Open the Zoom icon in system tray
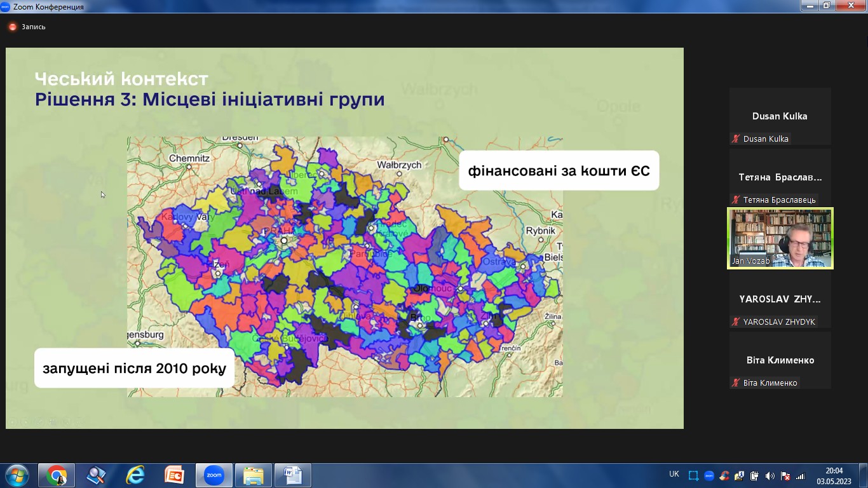 tap(709, 475)
